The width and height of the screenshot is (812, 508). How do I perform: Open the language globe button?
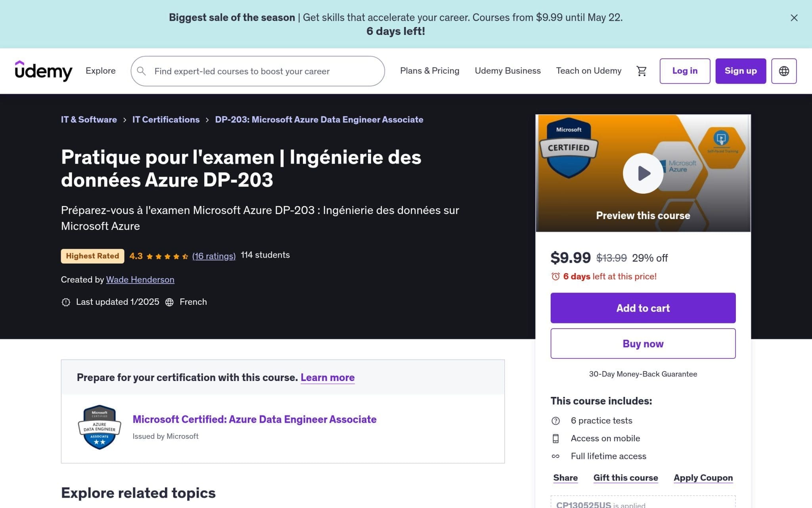tap(783, 71)
